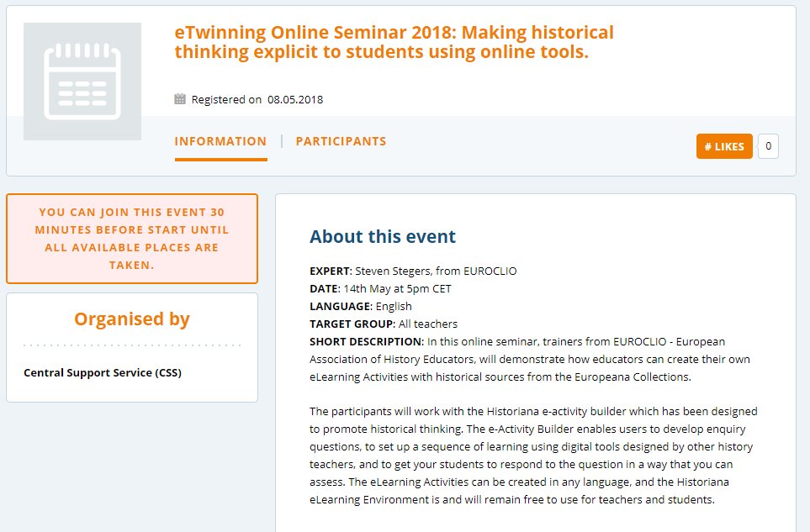Click the likes counter showing 0
The image size is (810, 532).
tap(768, 146)
